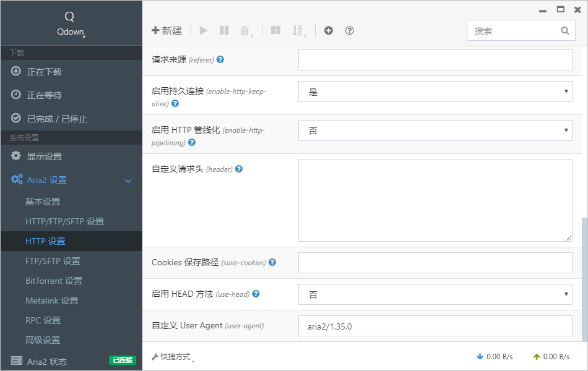Viewport: 588px width, 371px height.
Task: Start selected tasks with play icon
Action: click(204, 30)
